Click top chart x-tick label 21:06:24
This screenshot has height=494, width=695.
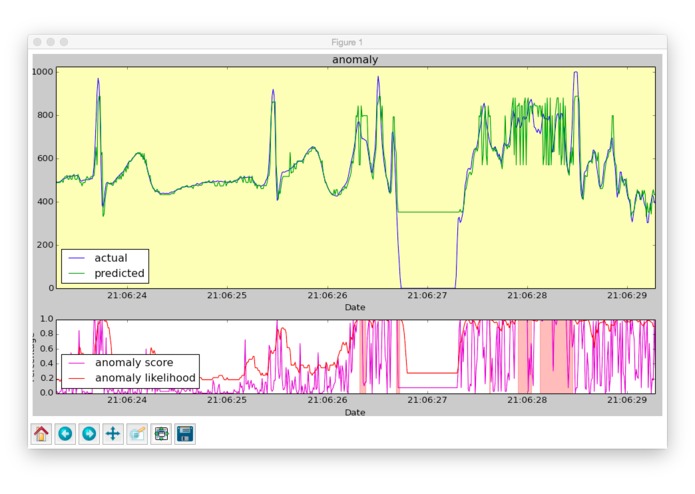127,295
